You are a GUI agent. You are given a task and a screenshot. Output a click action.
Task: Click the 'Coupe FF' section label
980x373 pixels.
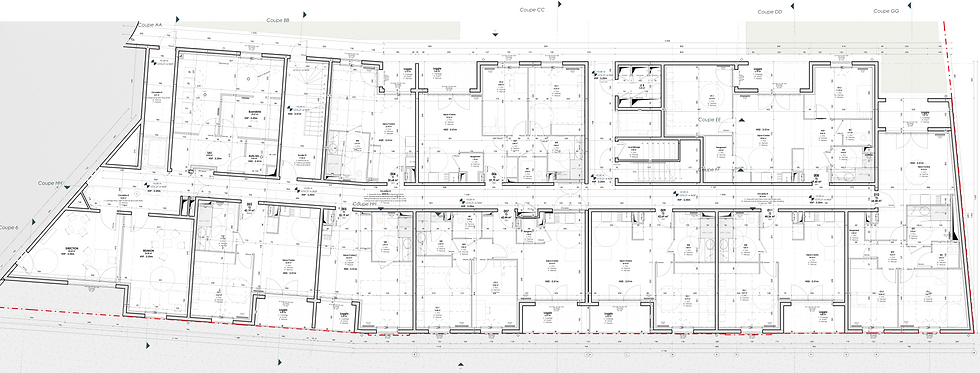(708, 169)
